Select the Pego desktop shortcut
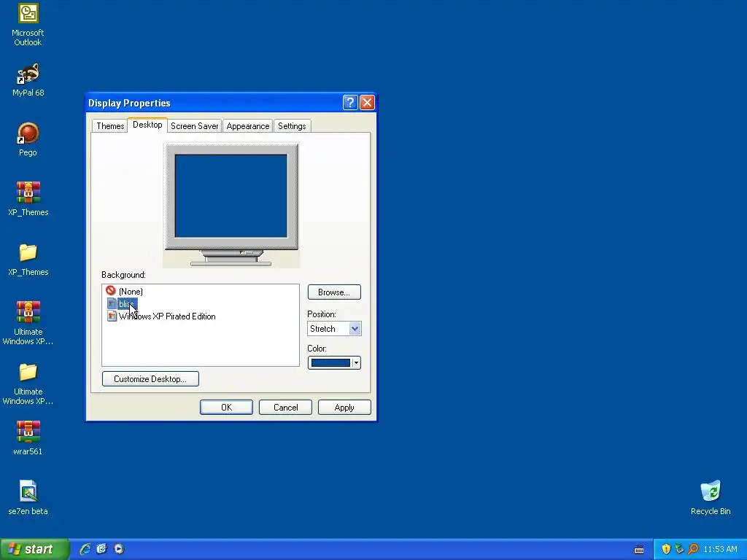The image size is (747, 560). point(28,133)
